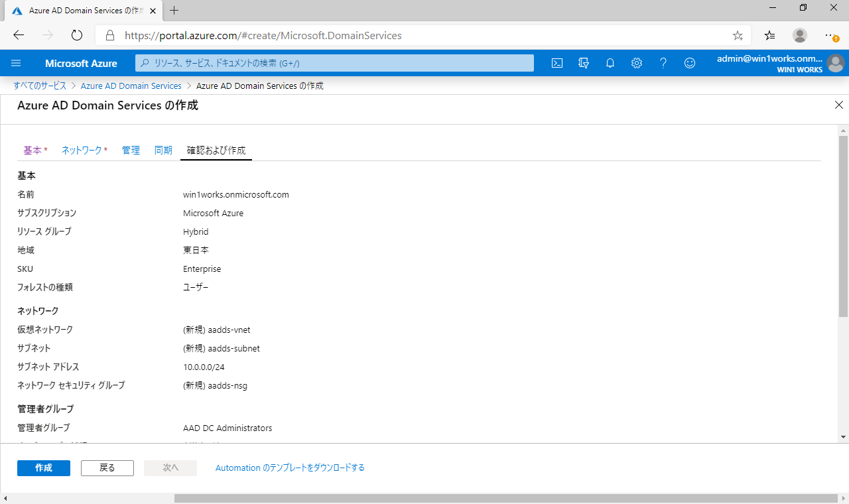
Task: Download the Automation template link
Action: 290,468
